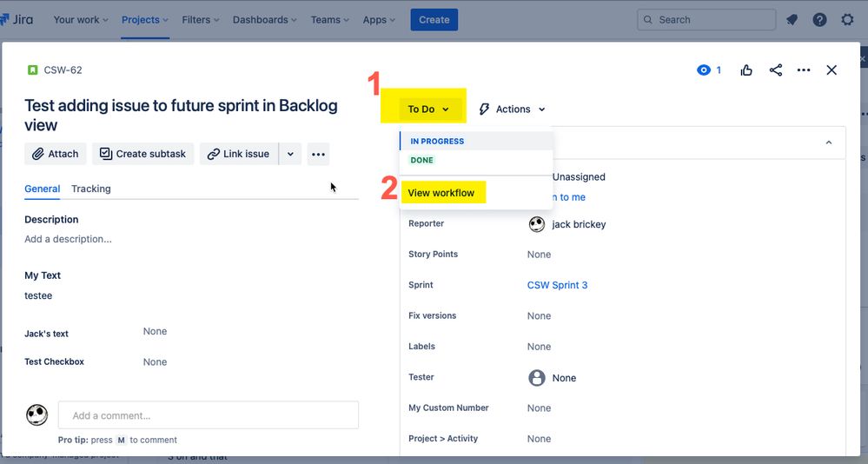868x464 pixels.
Task: Open the Filters menu
Action: click(201, 20)
